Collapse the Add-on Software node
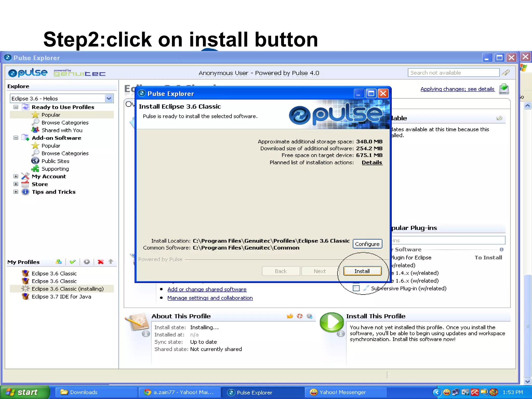This screenshot has height=399, width=532. [x=16, y=138]
